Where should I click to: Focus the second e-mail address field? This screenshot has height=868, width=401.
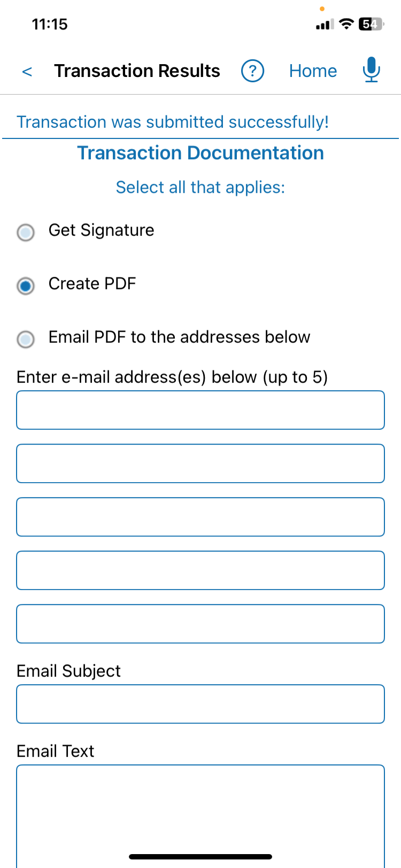tap(200, 463)
